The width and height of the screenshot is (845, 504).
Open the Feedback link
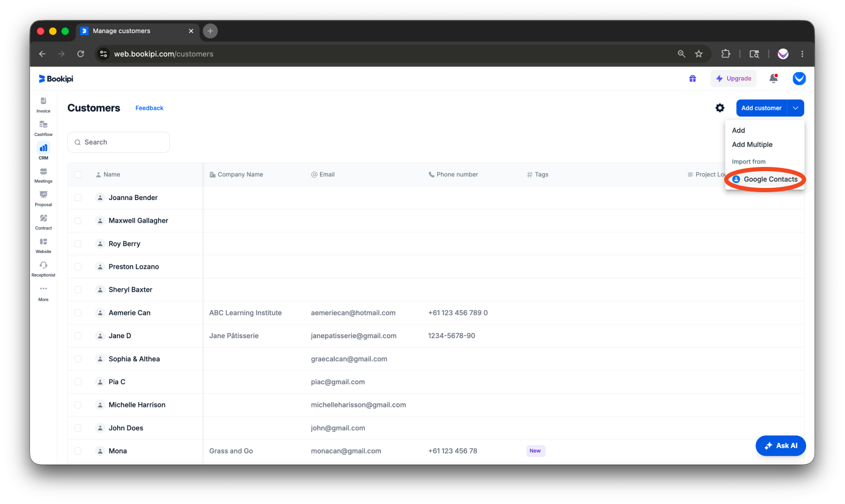pyautogui.click(x=149, y=108)
